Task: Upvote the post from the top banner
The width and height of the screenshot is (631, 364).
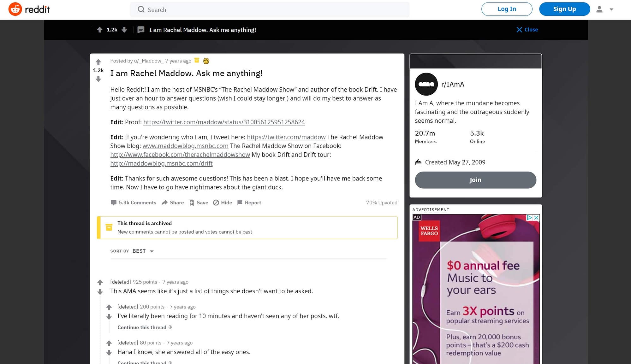Action: point(99,30)
